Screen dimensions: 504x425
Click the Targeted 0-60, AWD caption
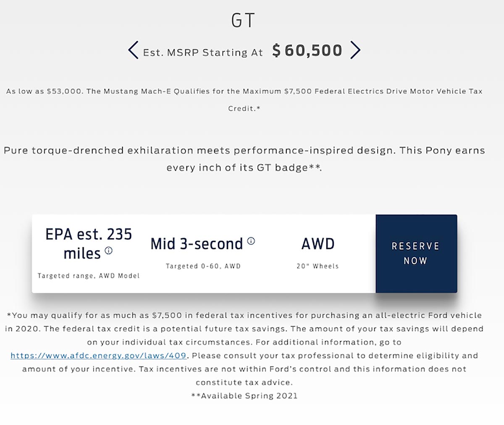click(203, 266)
